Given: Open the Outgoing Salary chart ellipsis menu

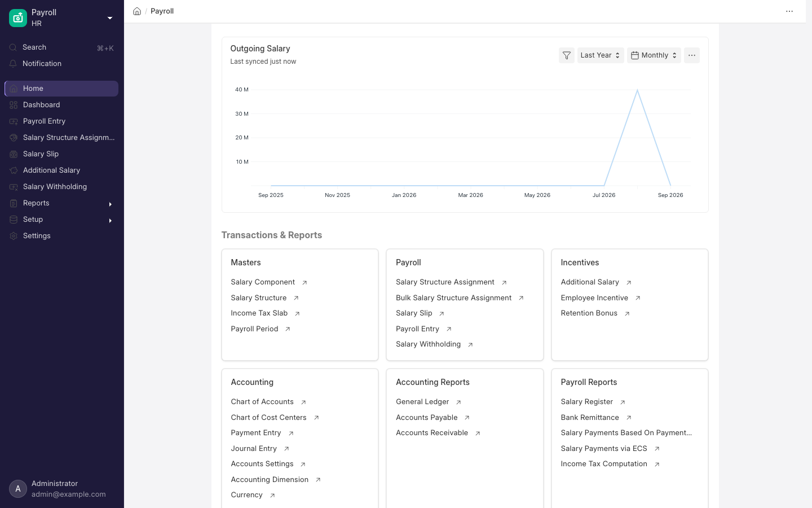Looking at the screenshot, I should [x=692, y=55].
